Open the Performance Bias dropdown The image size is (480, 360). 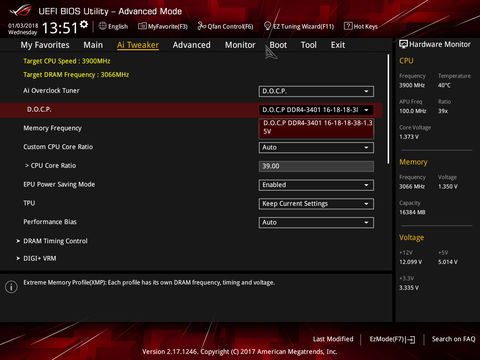316,222
